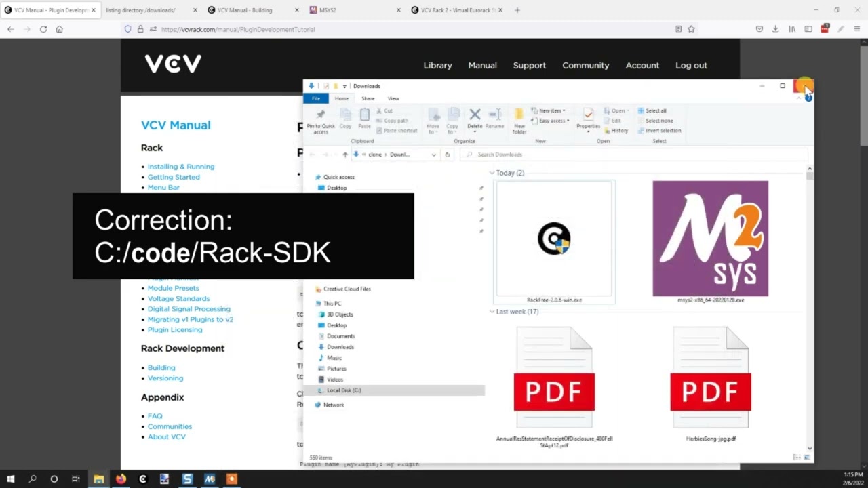Open the Firefox application menu
Viewport: 868px width, 488px height.
pos(857,29)
